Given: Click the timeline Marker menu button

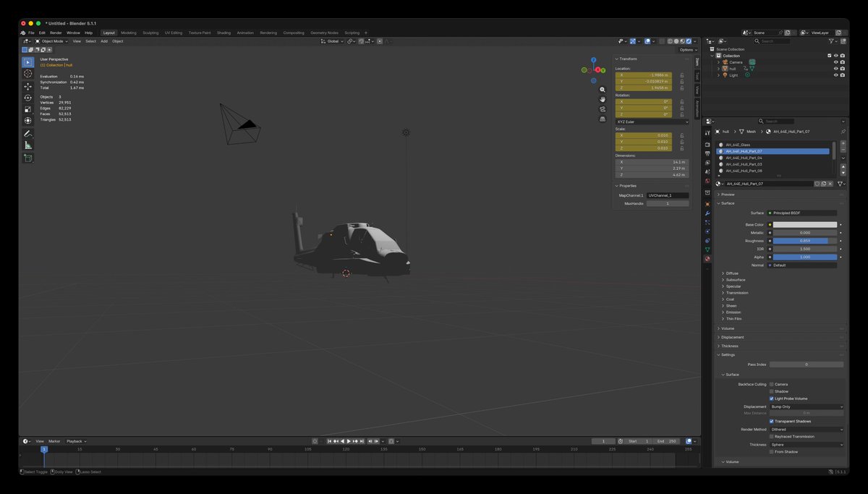Looking at the screenshot, I should pyautogui.click(x=54, y=441).
